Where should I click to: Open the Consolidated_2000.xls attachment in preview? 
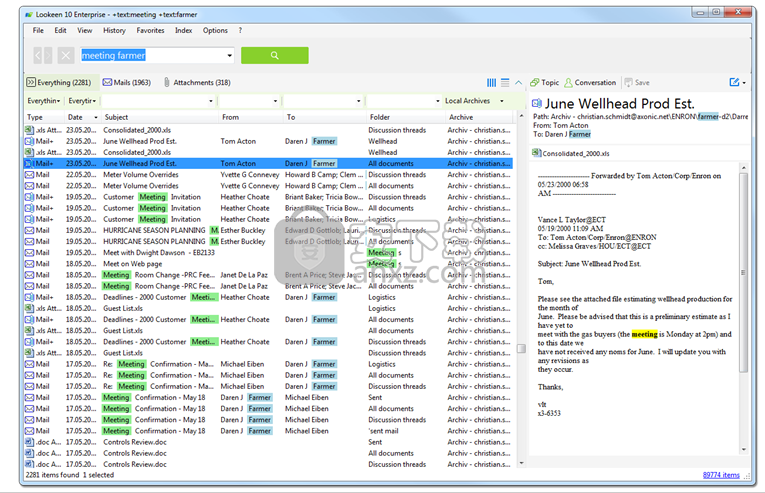point(570,153)
